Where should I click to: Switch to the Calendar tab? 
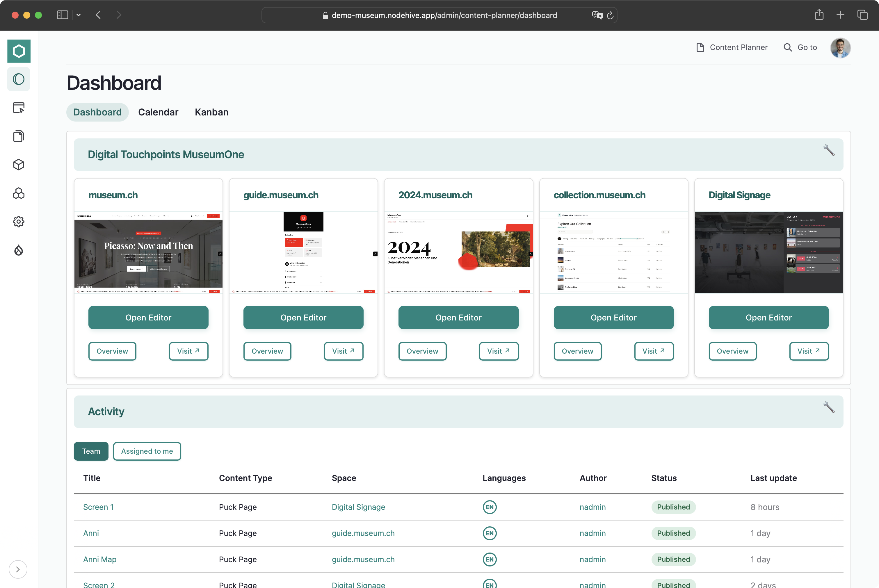tap(158, 112)
